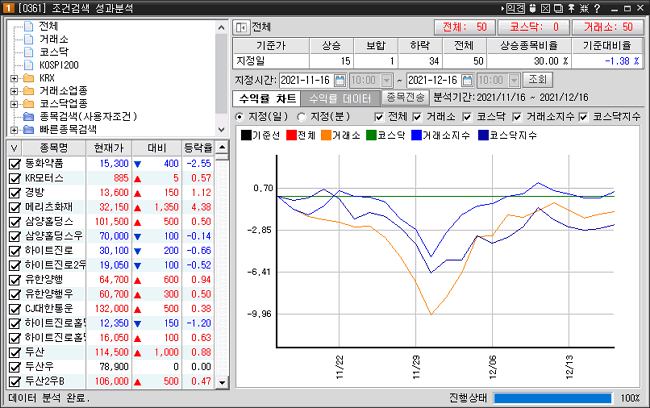This screenshot has height=408, width=650.
Task: Expand the 빠른종목검색 tree node
Action: 14,130
